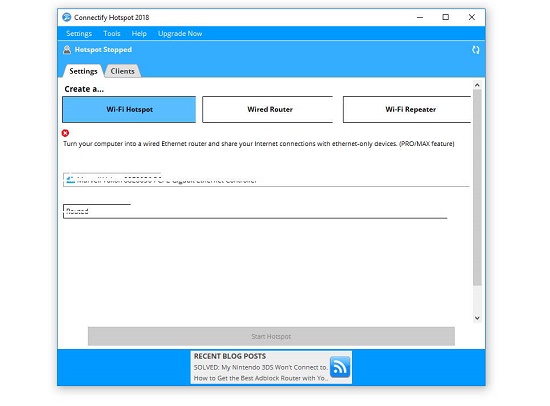
Task: Select the Wi-Fi Repeater mode
Action: [x=407, y=109]
